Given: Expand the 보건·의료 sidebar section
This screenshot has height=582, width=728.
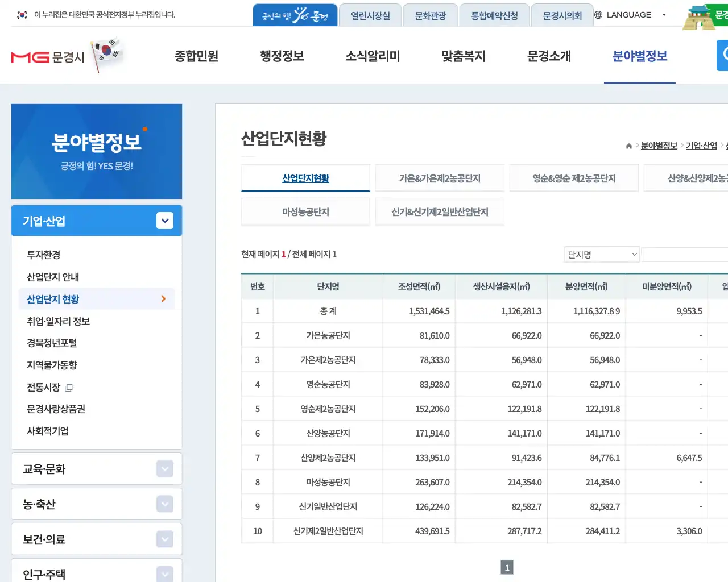Looking at the screenshot, I should [x=165, y=539].
